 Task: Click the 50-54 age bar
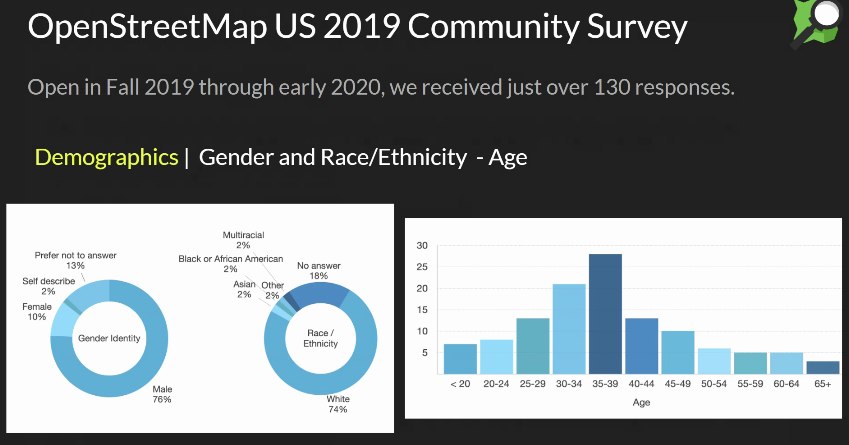click(x=714, y=361)
